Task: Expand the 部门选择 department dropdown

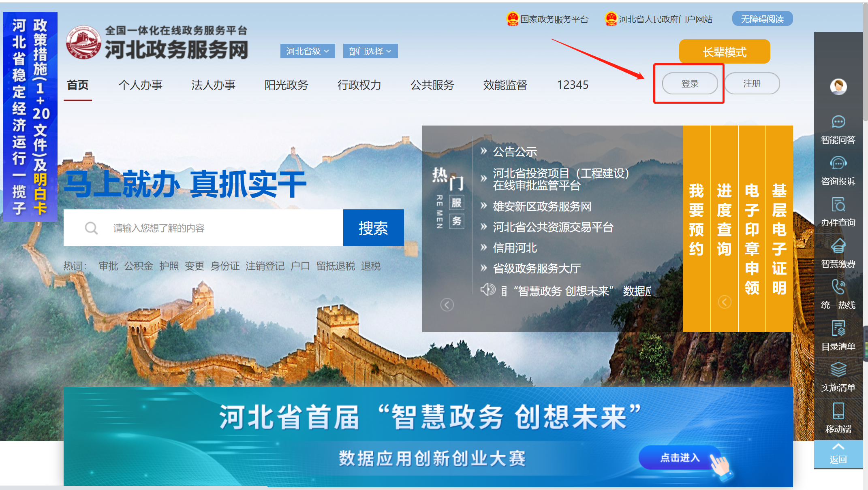Action: 370,51
